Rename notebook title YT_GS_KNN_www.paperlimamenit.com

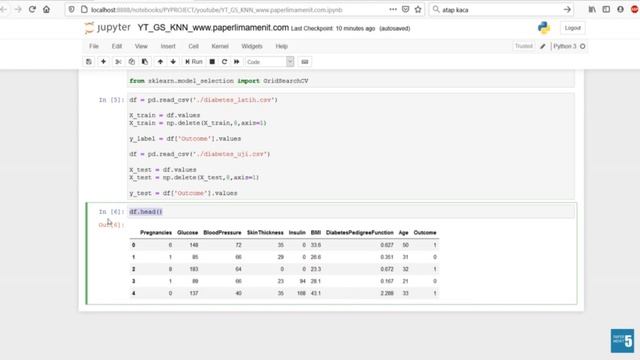pyautogui.click(x=213, y=28)
